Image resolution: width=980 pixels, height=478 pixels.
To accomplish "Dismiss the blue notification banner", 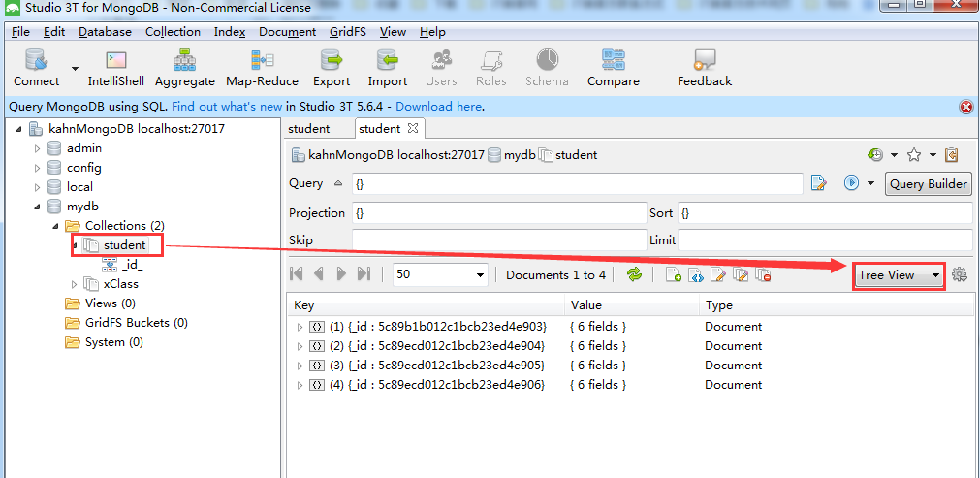I will coord(965,107).
